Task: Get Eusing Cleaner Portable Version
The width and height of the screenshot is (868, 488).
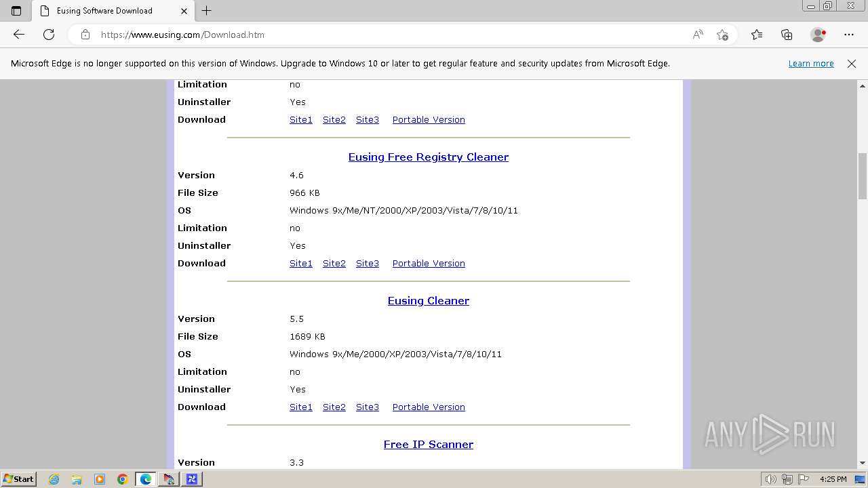Action: 429,407
